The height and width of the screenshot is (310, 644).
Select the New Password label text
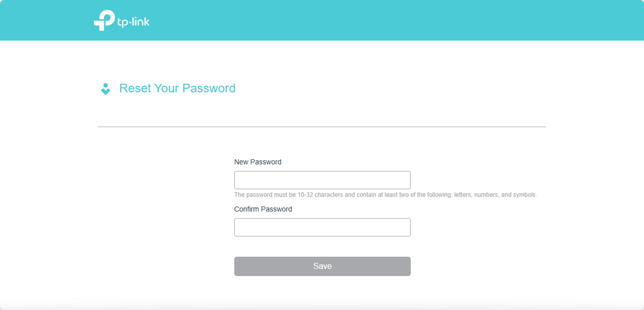coord(257,162)
